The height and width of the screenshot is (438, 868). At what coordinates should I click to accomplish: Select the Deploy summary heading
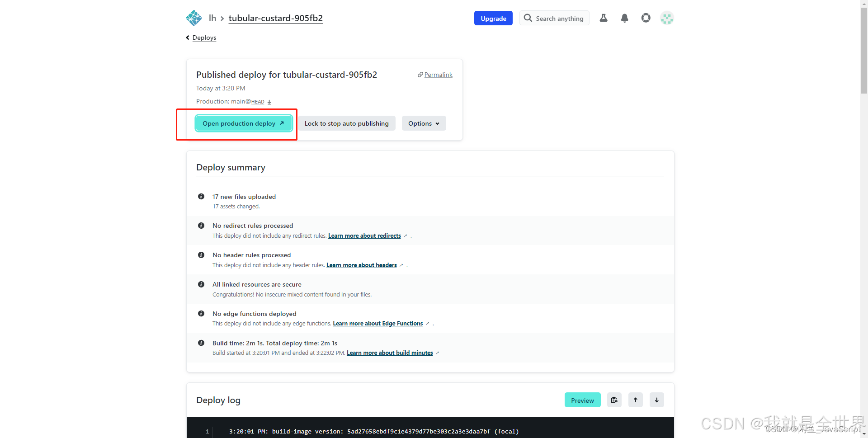231,167
